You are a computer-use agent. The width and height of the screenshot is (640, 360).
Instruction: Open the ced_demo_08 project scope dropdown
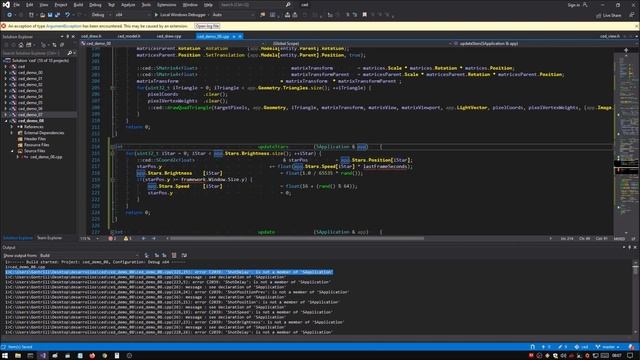coord(173,43)
